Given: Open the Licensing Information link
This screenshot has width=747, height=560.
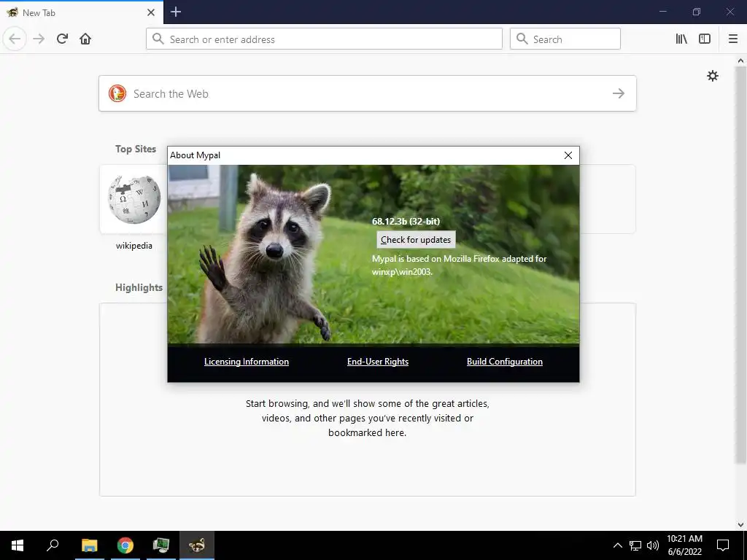Looking at the screenshot, I should pos(247,362).
